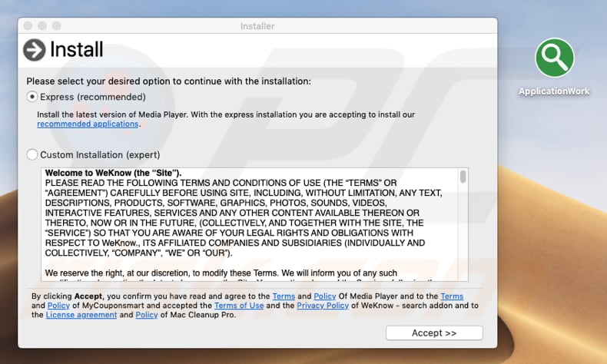Click the minimize window button
Viewport: 607px width, 364px height.
tap(42, 25)
